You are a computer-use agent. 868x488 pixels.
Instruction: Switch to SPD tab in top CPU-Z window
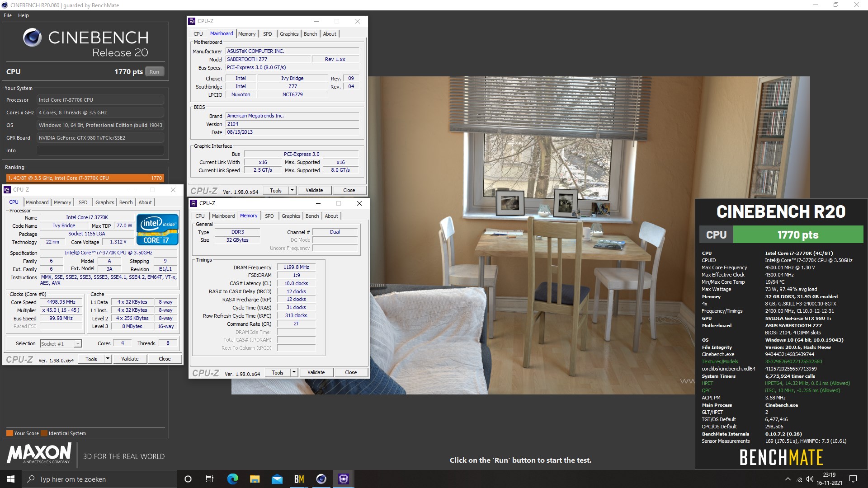268,34
